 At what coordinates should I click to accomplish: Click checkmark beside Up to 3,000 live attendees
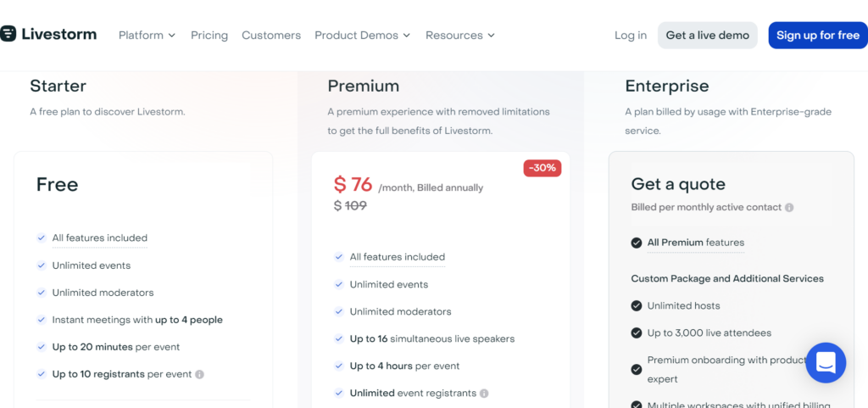tap(637, 333)
